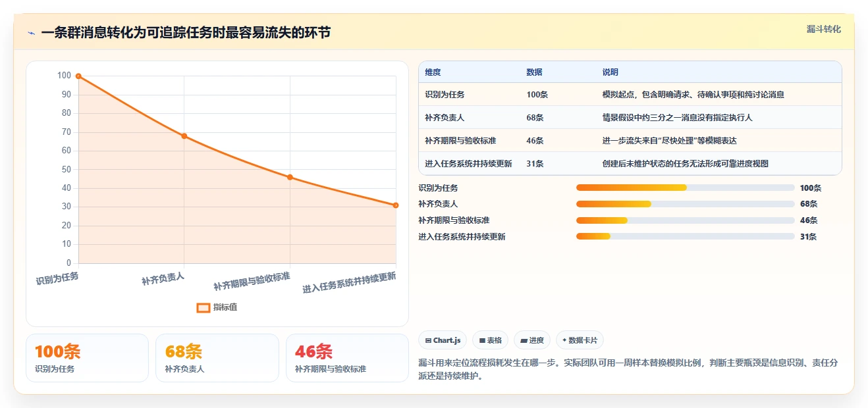Image resolution: width=868 pixels, height=408 pixels.
Task: Click the 进入任务系统并持续更新 progress bar
Action: click(686, 237)
